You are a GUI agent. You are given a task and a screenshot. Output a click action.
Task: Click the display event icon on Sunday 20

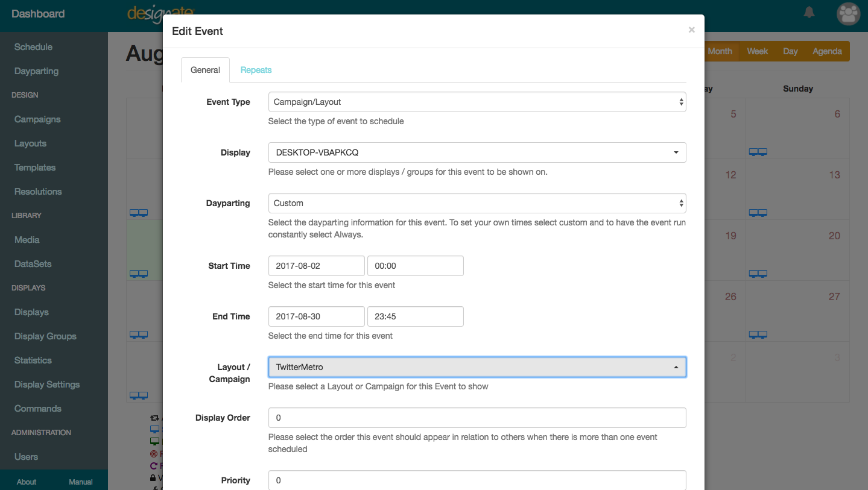point(758,274)
